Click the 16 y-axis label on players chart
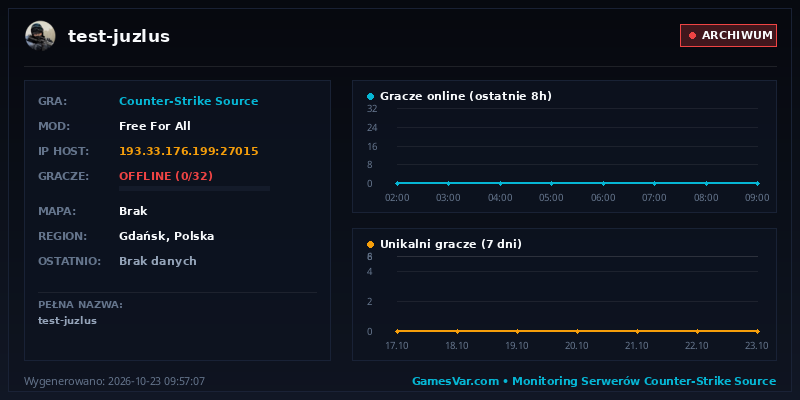800x400 pixels. tap(372, 146)
